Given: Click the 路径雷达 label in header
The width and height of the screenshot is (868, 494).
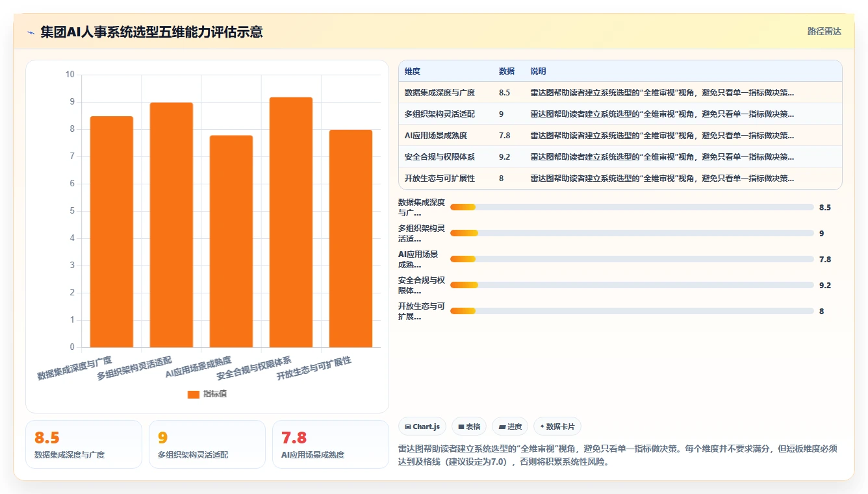Looking at the screenshot, I should click(824, 31).
